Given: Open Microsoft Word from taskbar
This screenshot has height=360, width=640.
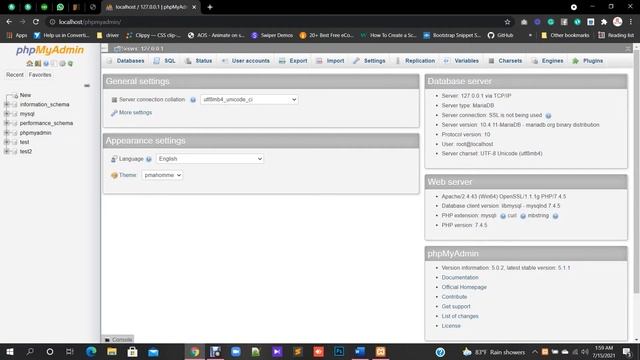Looking at the screenshot, I should pyautogui.click(x=360, y=351).
